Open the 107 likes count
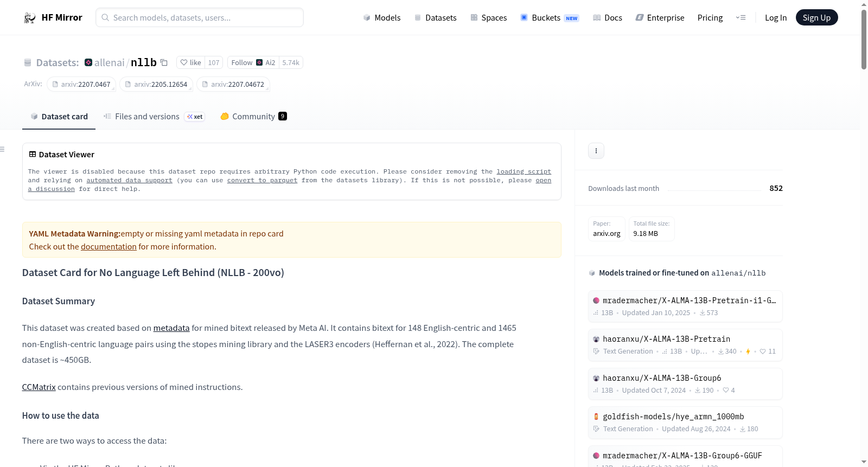Image resolution: width=868 pixels, height=467 pixels. [x=214, y=62]
